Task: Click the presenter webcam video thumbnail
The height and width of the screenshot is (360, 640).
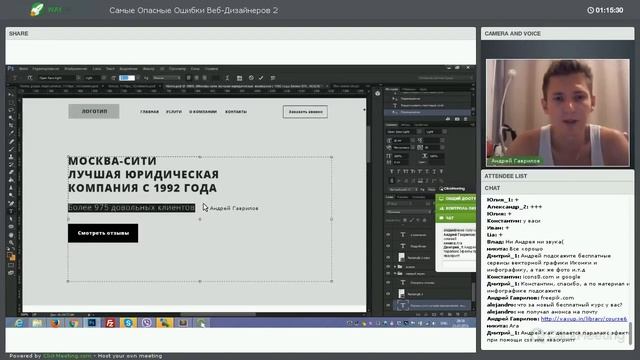Action: point(558,113)
